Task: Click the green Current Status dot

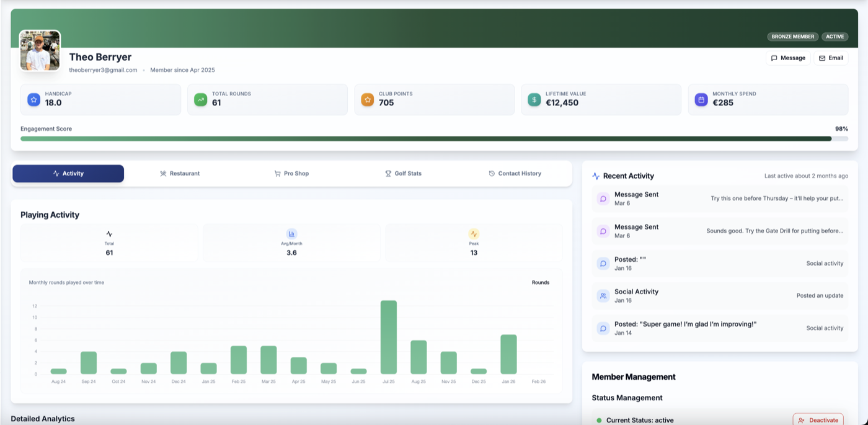Action: coord(599,420)
